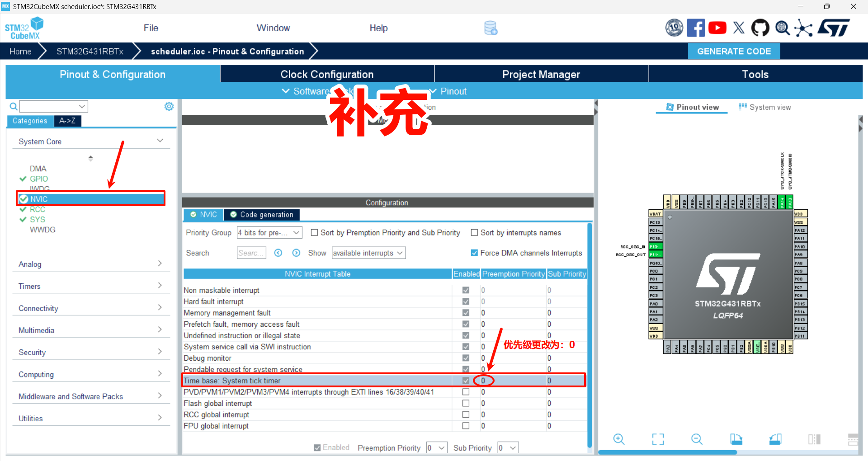Click the NVIC interrupt Search field
Viewport: 868px width, 461px height.
(x=251, y=253)
